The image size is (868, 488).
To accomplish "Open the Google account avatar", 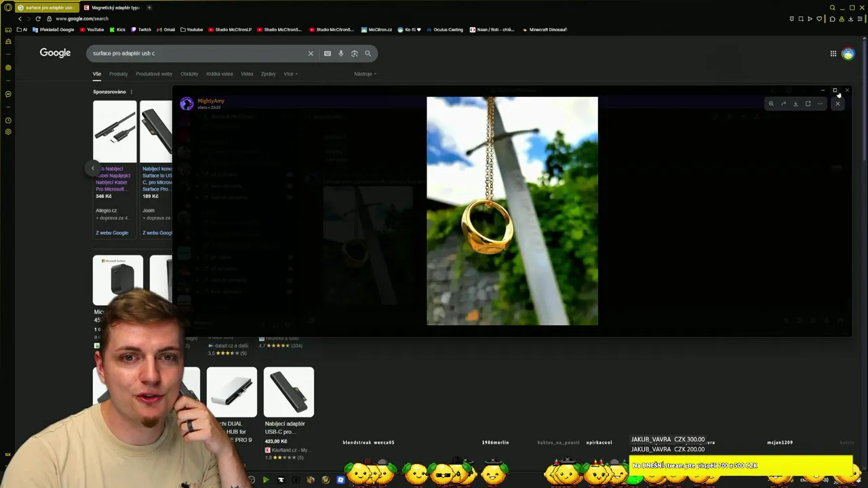I will [848, 54].
